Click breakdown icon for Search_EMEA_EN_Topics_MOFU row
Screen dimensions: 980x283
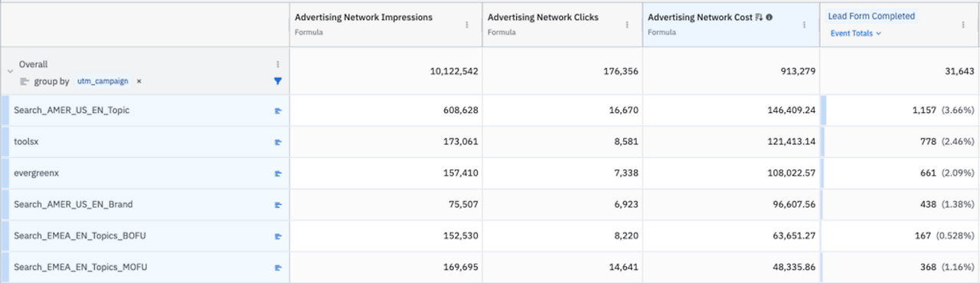click(278, 268)
